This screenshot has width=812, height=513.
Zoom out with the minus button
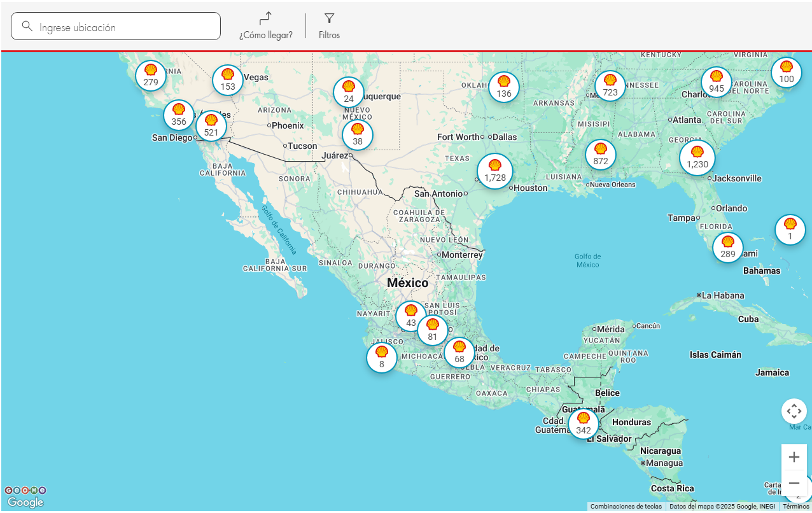point(794,483)
